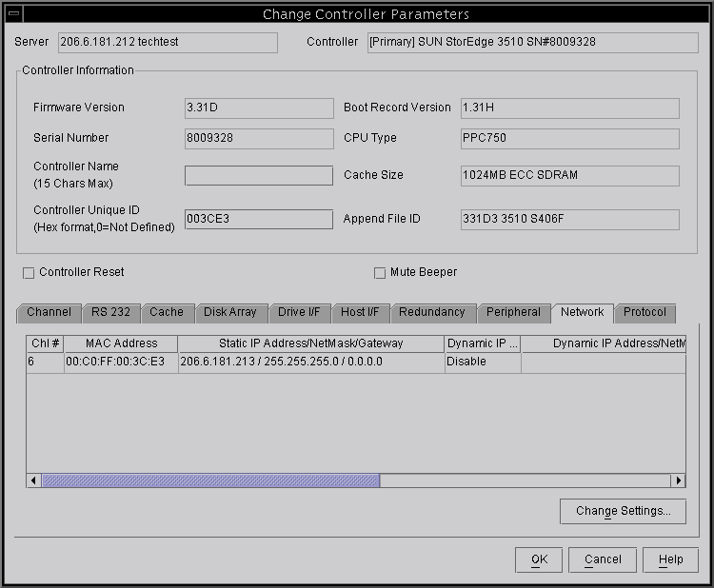Confirm with the OK button
714x588 pixels.
tap(539, 559)
